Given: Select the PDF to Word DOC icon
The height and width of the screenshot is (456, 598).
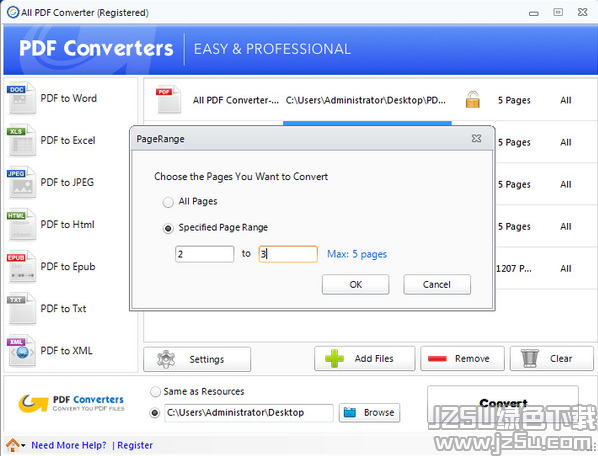Looking at the screenshot, I should pos(21,98).
